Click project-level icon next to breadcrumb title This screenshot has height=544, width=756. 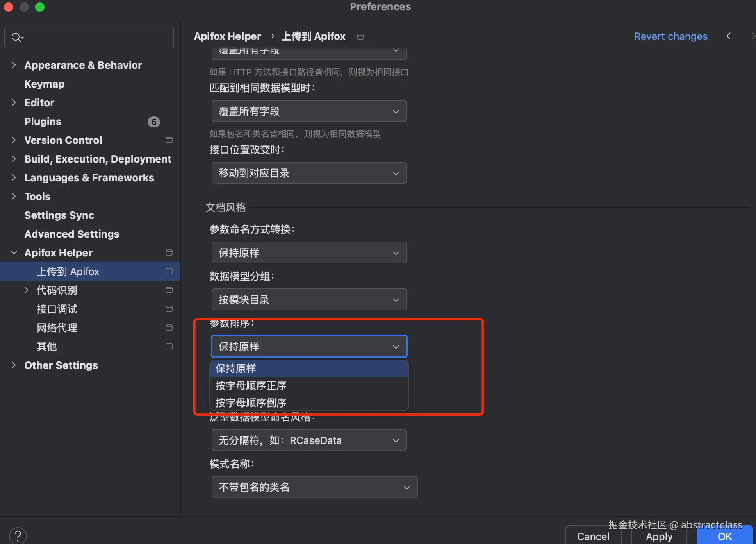[x=360, y=37]
